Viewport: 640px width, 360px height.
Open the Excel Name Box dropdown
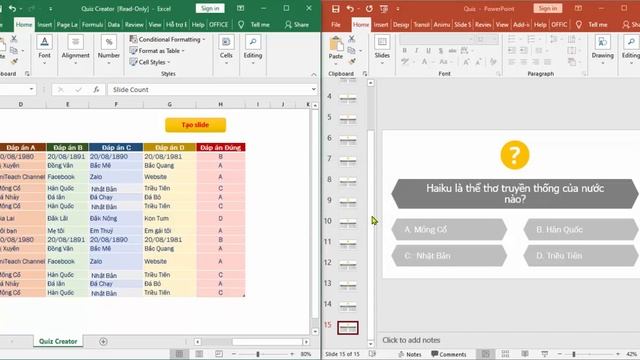(31, 89)
